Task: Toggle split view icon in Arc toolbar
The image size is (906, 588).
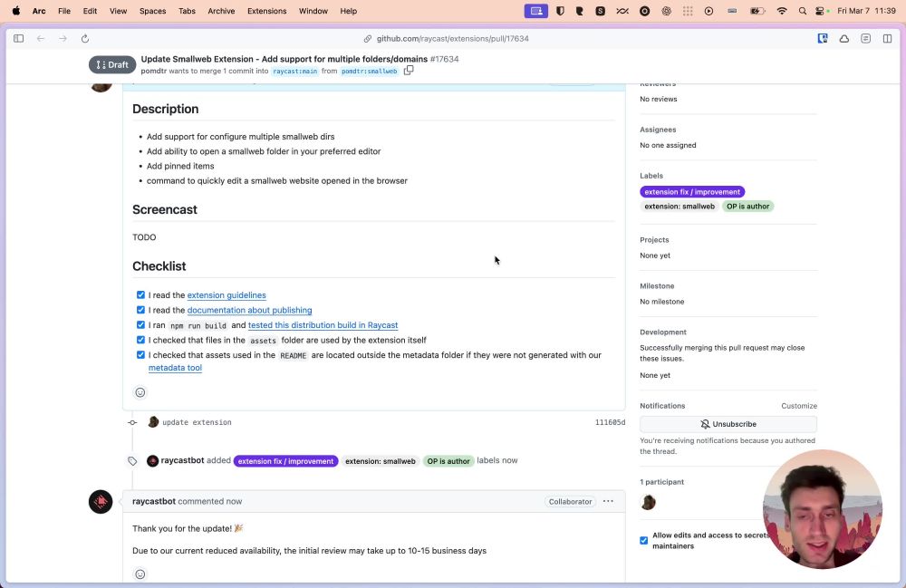Action: point(888,39)
